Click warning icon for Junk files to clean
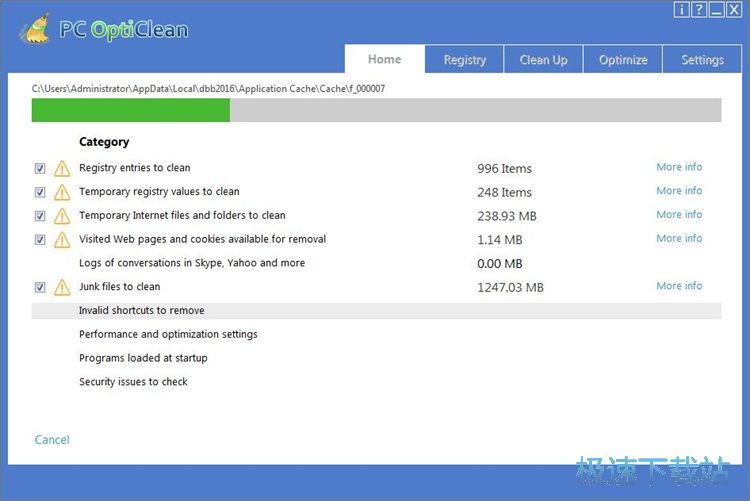Viewport: 750px width, 501px height. tap(62, 288)
